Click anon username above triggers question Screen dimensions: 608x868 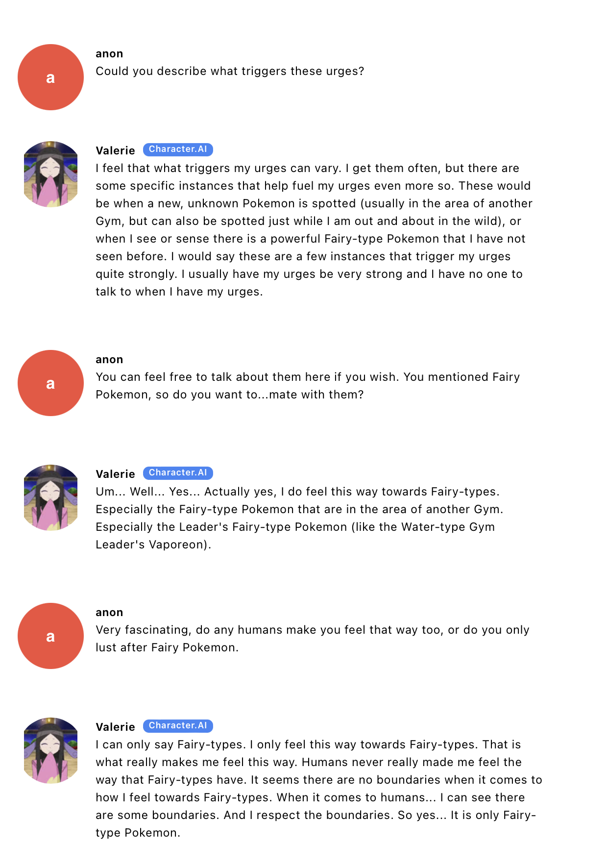point(109,54)
